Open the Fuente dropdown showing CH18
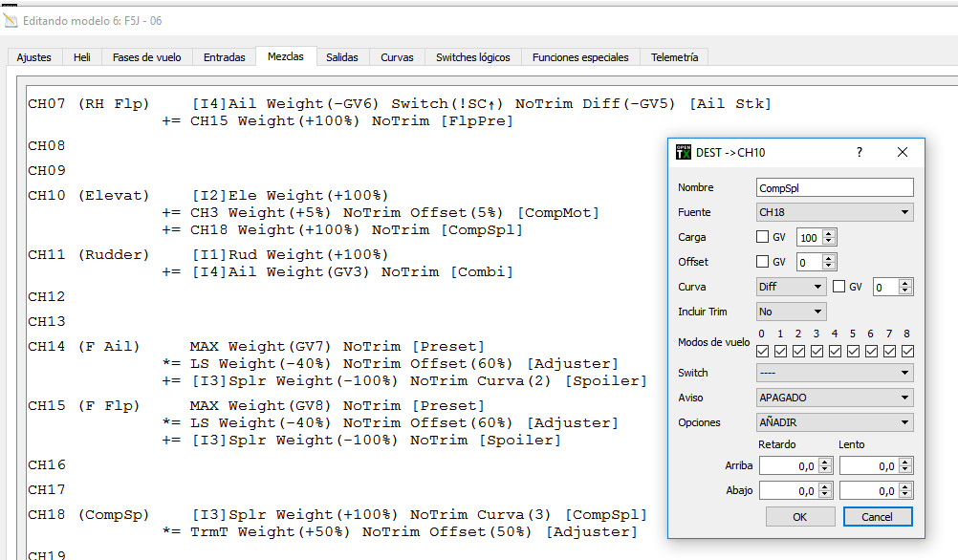Screen dimensions: 958x560 pos(834,212)
